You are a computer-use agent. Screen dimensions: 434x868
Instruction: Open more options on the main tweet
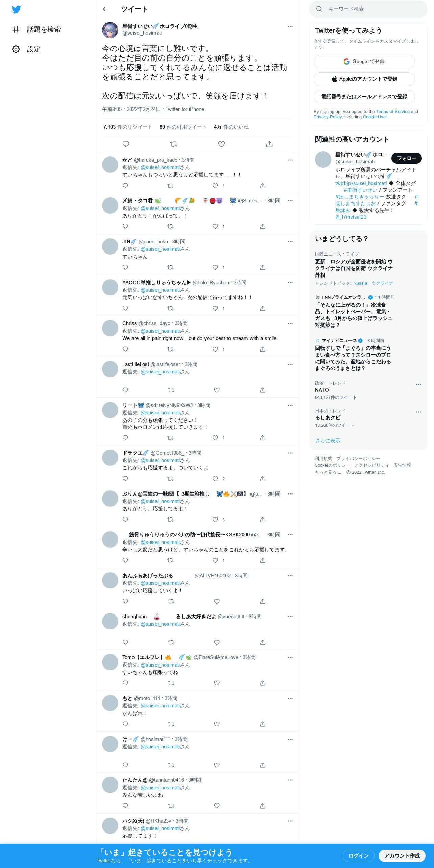[x=290, y=26]
